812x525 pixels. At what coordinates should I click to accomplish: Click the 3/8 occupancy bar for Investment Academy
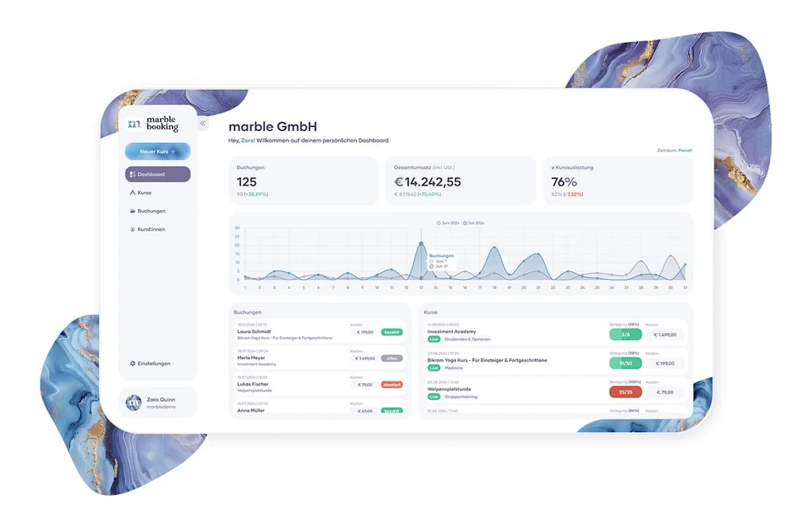click(x=626, y=335)
